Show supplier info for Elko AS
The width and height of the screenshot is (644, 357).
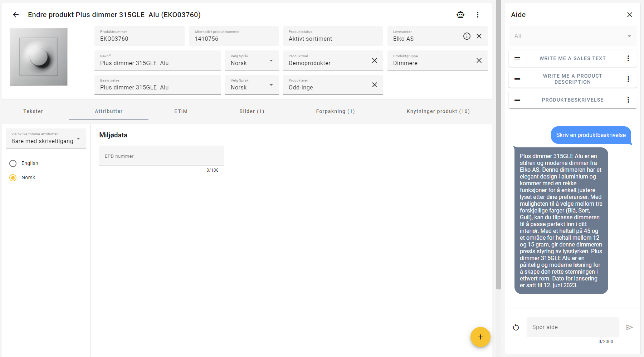coord(467,36)
